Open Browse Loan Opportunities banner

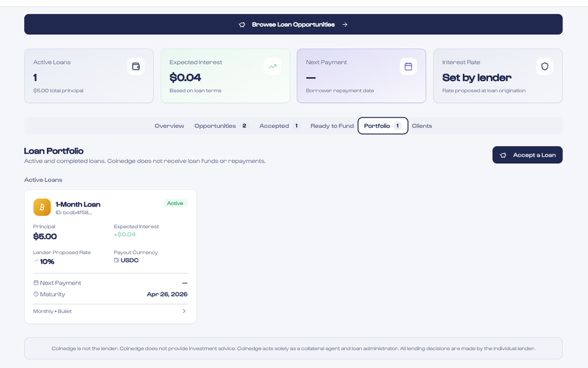(293, 24)
